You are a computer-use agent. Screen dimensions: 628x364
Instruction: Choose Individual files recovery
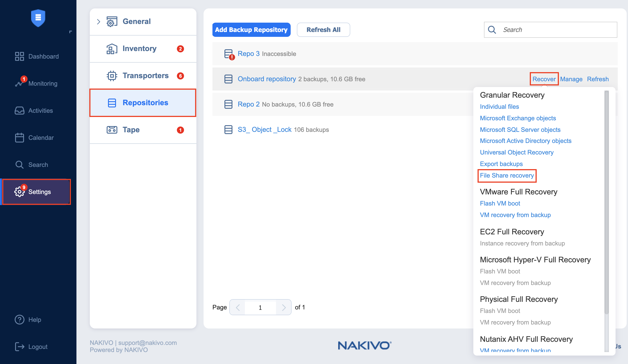(x=499, y=107)
